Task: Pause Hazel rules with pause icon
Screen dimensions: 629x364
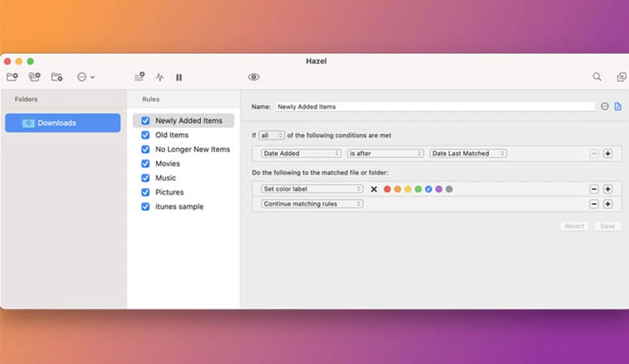Action: coord(179,77)
